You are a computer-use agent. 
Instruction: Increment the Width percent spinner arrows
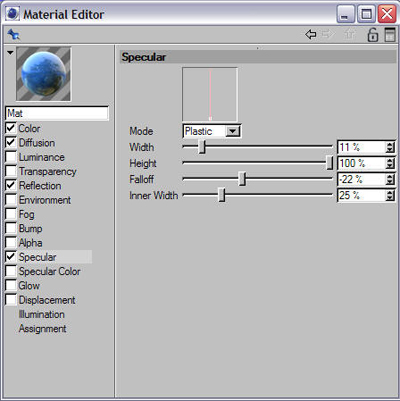390,147
